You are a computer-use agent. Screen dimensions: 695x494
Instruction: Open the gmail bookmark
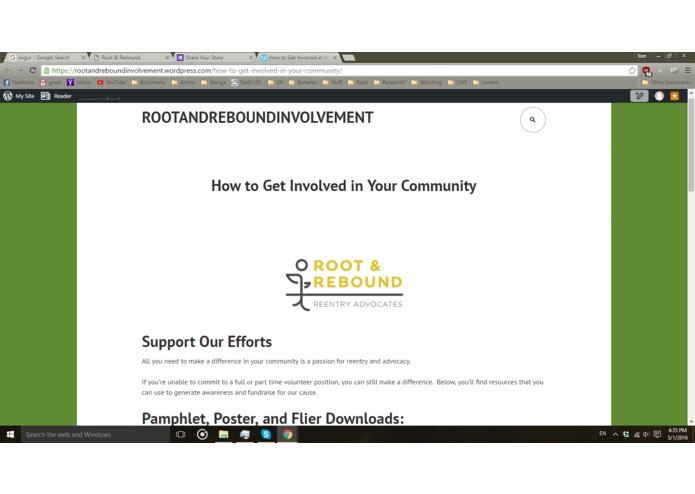[51, 82]
